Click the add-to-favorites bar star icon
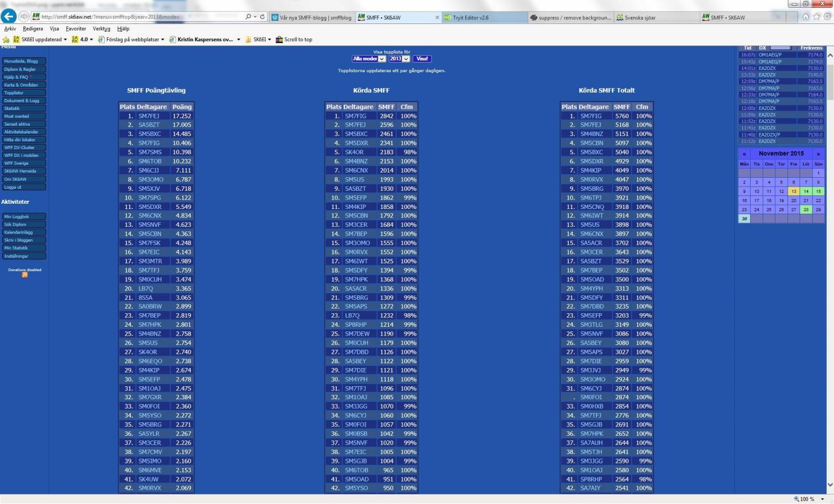This screenshot has width=834, height=504. (6, 40)
